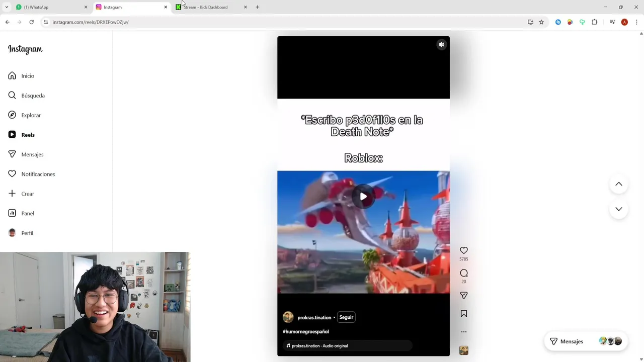The width and height of the screenshot is (644, 362).
Task: Open the Mensajes sidebar icon
Action: point(12,154)
